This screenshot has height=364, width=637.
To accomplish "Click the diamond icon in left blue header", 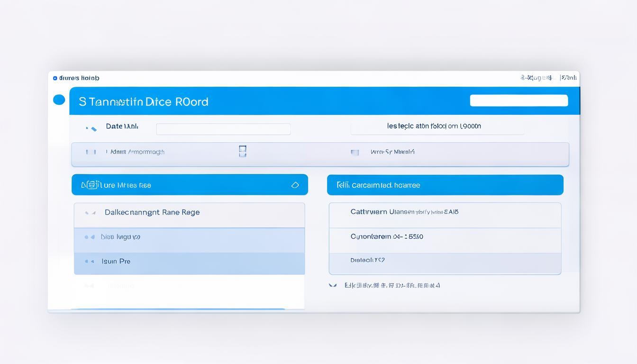I will (x=295, y=185).
